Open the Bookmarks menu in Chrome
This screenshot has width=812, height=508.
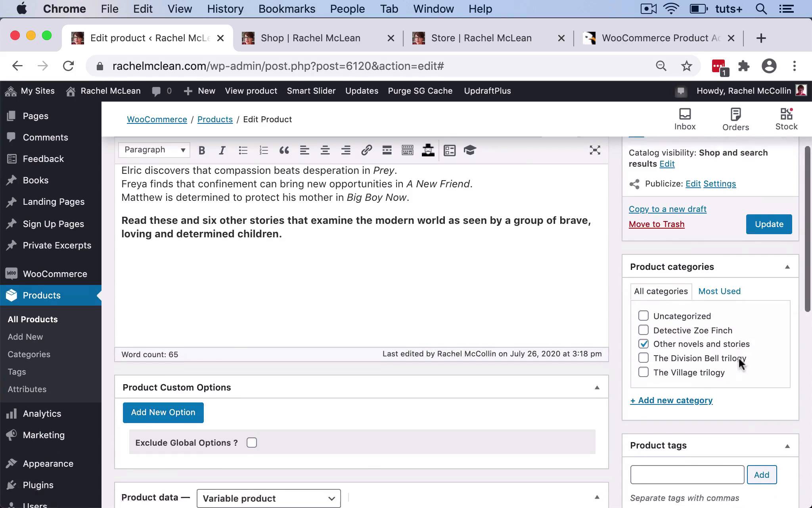[x=287, y=9]
